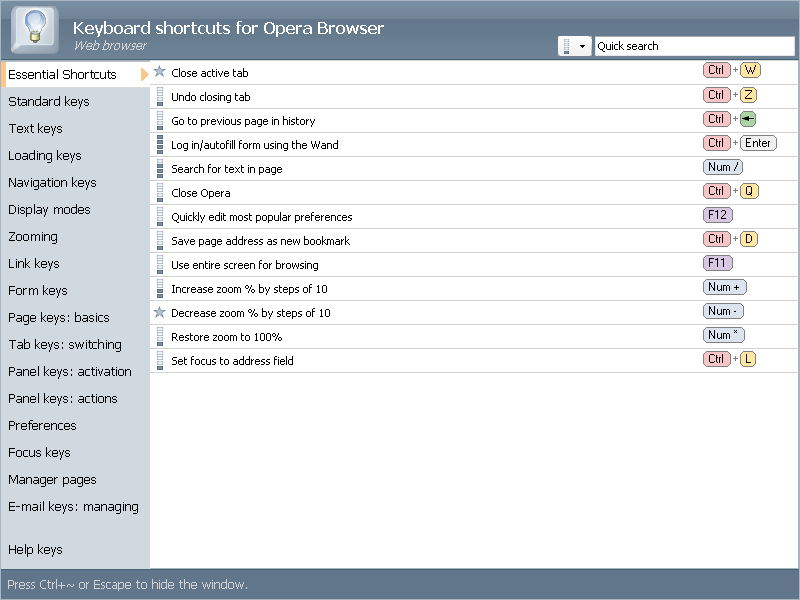800x600 pixels.
Task: Toggle star icon next to Close active tab
Action: (160, 72)
